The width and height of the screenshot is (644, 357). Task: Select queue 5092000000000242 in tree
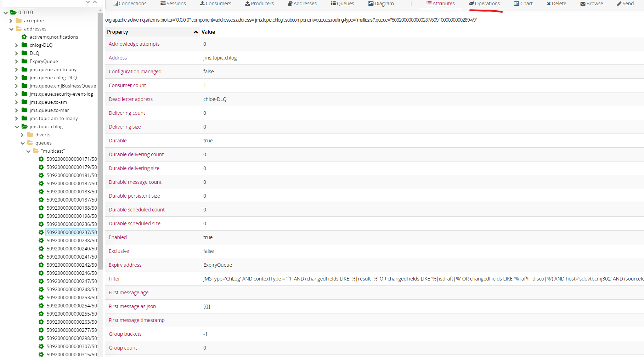[x=72, y=265]
